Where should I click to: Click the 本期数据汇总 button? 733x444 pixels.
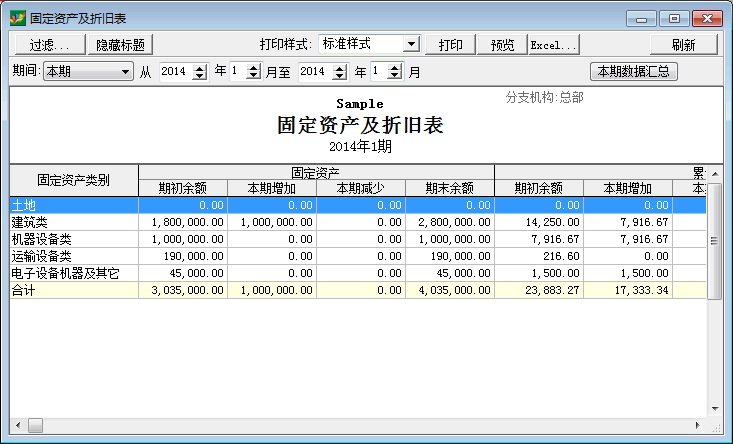(634, 72)
